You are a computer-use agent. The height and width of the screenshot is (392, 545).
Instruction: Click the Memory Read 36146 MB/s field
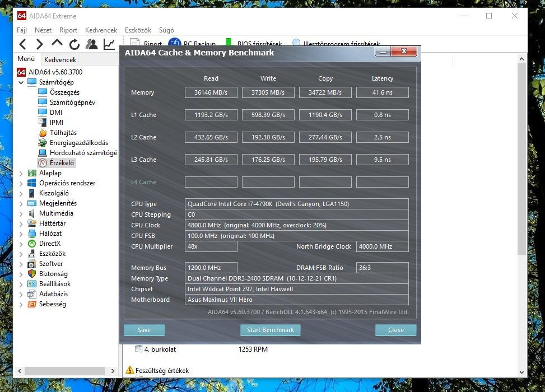point(211,92)
